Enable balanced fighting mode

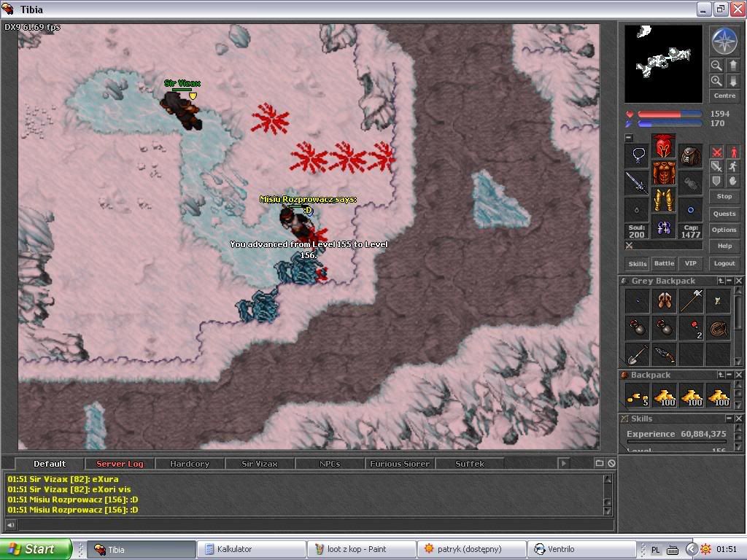[x=716, y=166]
